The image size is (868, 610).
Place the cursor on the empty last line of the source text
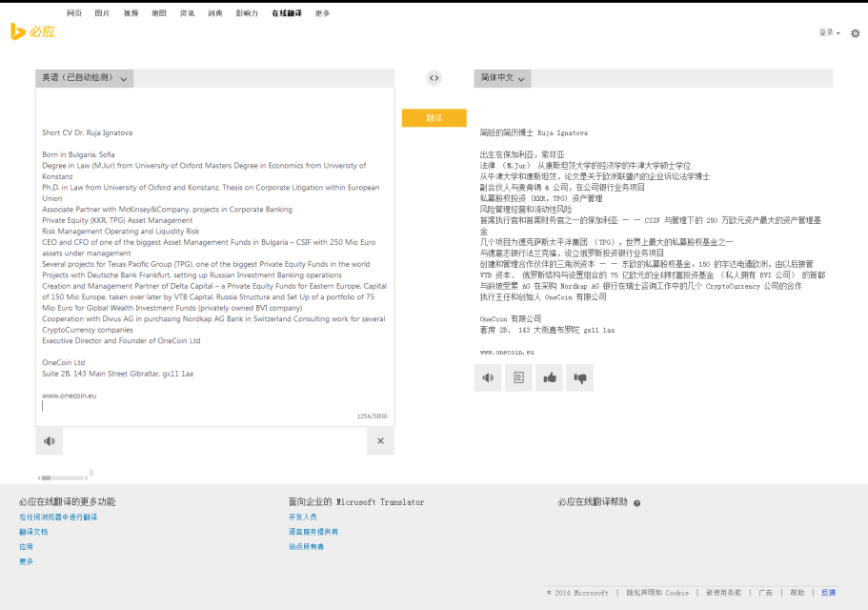[213, 406]
